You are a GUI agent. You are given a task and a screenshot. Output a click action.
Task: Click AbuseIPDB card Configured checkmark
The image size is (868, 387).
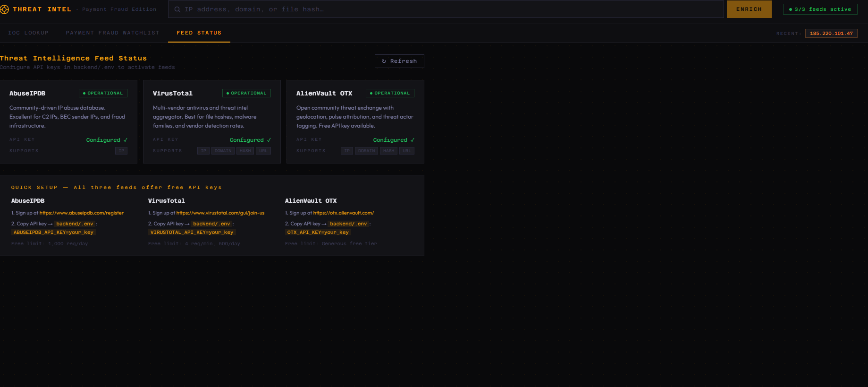[x=107, y=140]
